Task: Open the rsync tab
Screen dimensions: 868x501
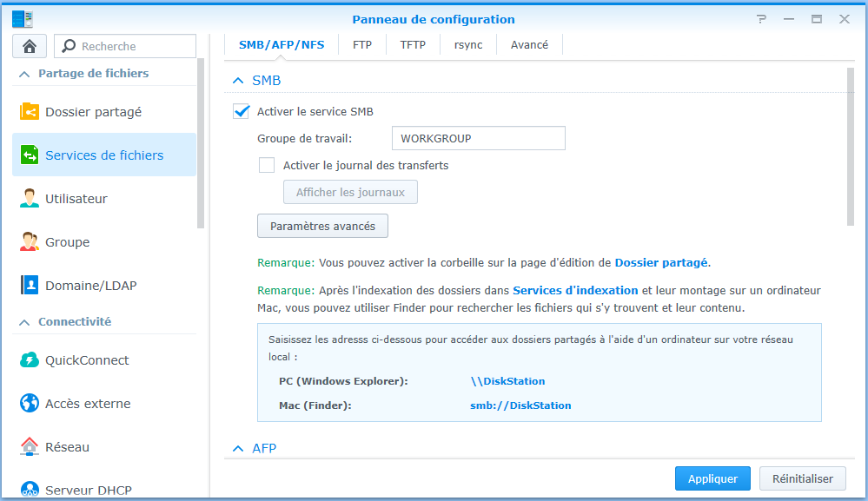Action: pos(468,45)
